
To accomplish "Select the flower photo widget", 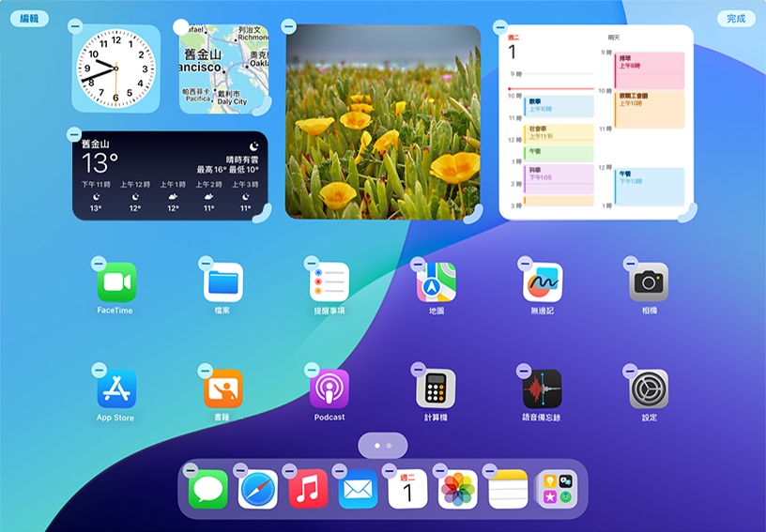I will coord(383,122).
